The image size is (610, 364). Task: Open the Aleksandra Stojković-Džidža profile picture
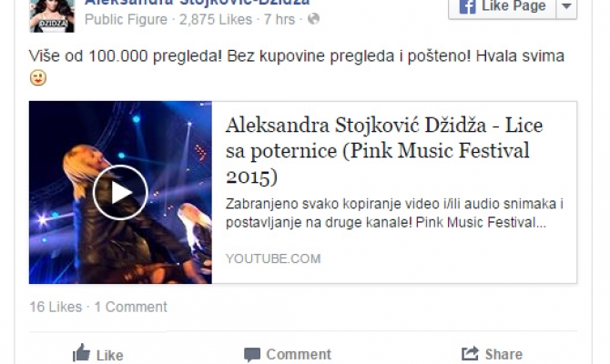52,16
